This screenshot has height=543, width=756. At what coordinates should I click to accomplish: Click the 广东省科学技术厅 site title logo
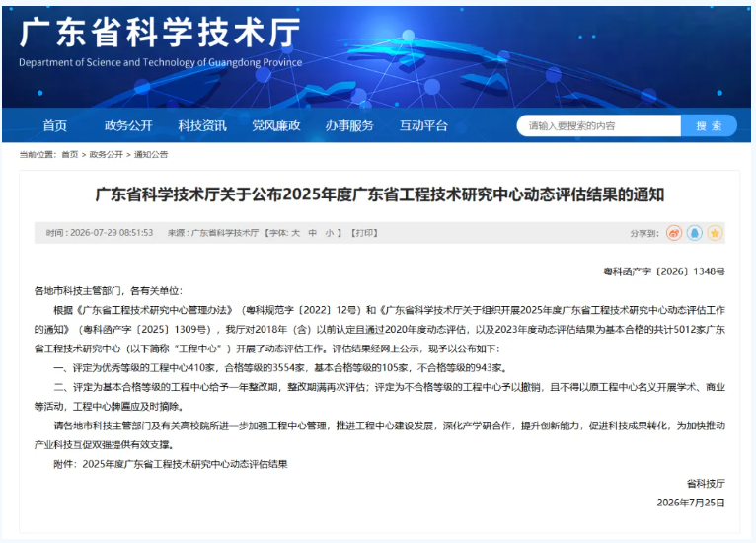click(x=160, y=33)
